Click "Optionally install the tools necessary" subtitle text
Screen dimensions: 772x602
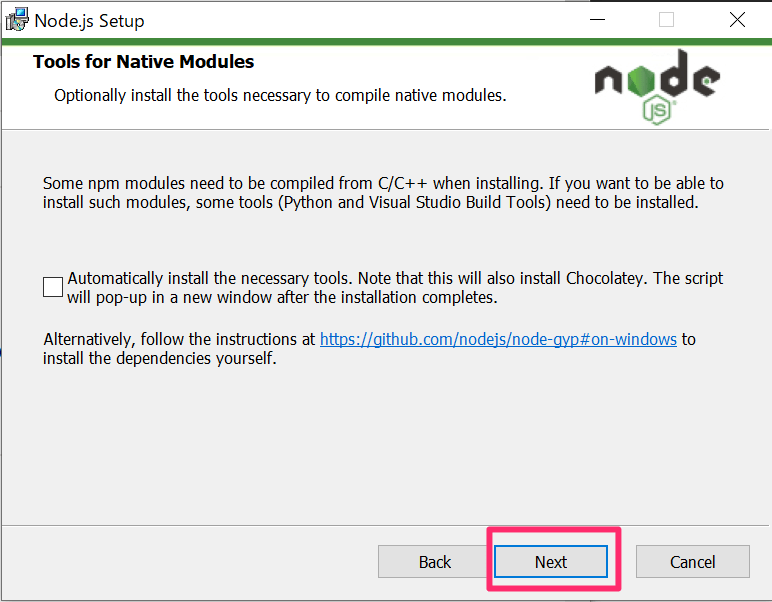pos(280,95)
